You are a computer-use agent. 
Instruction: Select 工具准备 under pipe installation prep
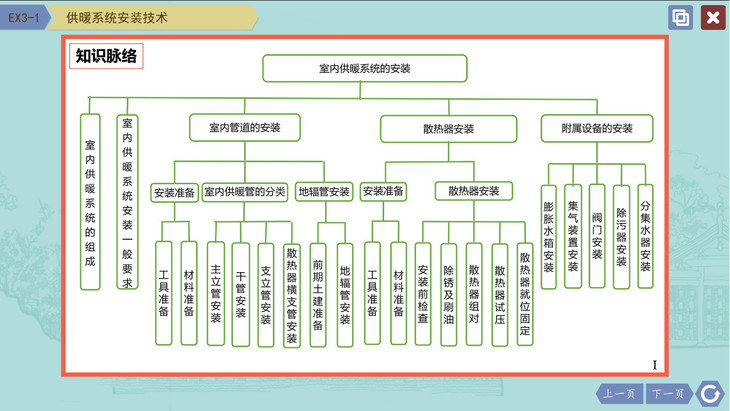click(x=163, y=293)
